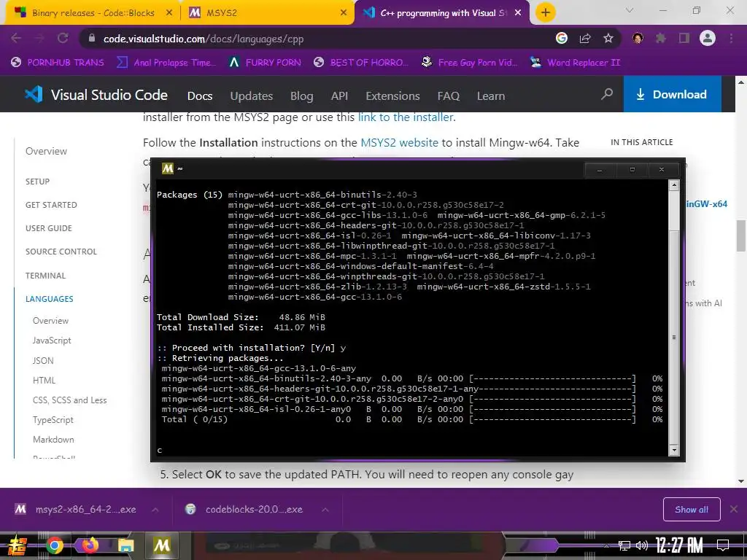Screen dimensions: 747x560
Task: Open the API menu item
Action: [x=339, y=96]
